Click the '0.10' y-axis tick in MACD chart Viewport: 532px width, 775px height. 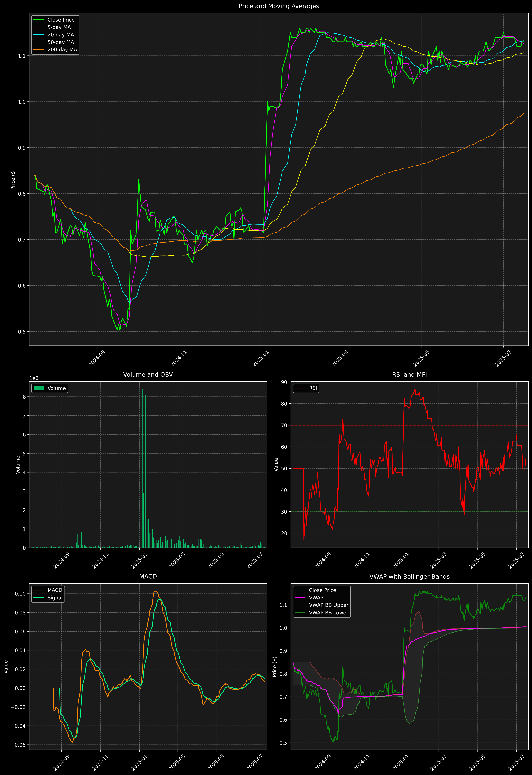pos(20,594)
